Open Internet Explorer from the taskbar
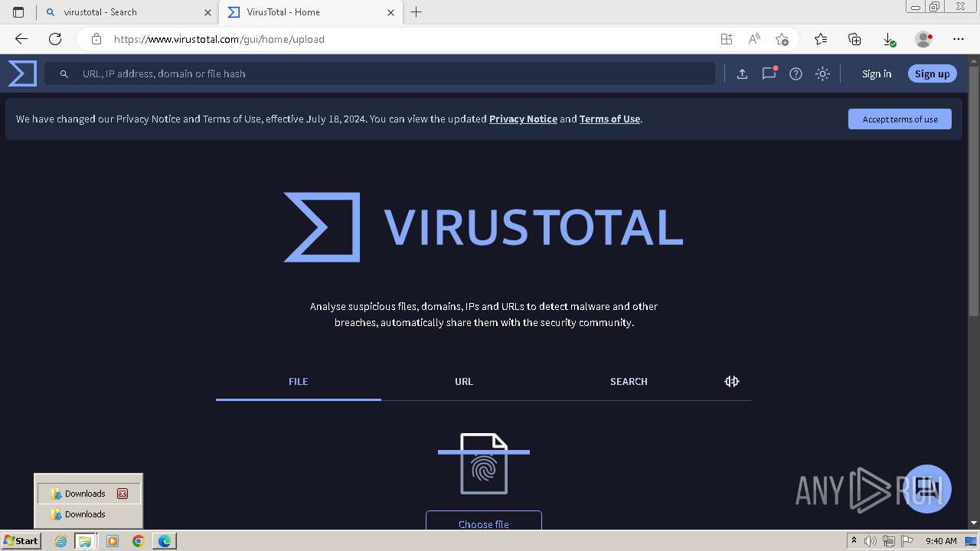 (x=60, y=541)
